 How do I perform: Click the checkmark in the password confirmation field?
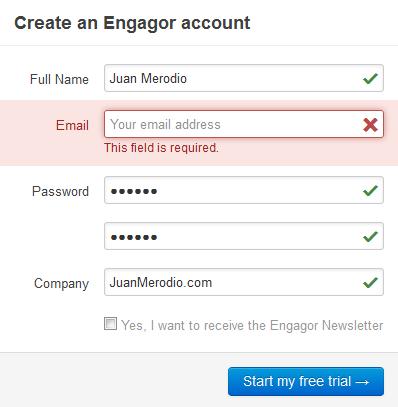click(370, 237)
